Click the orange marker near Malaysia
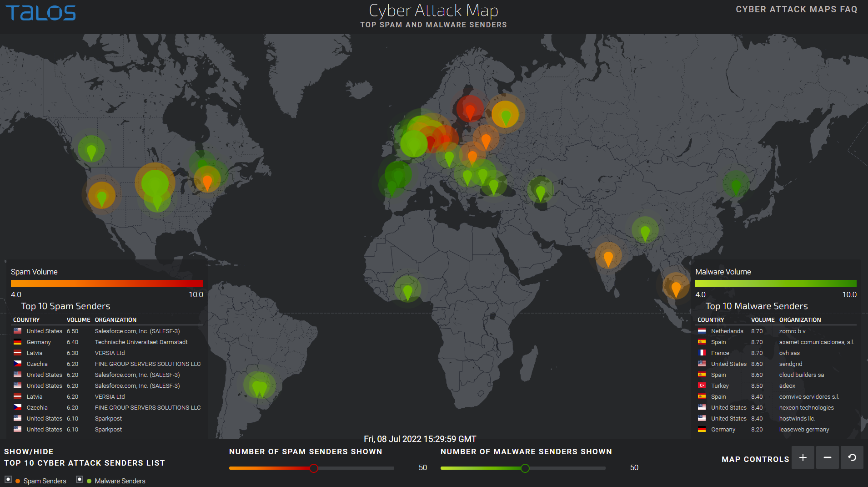This screenshot has height=487, width=868. 676,289
